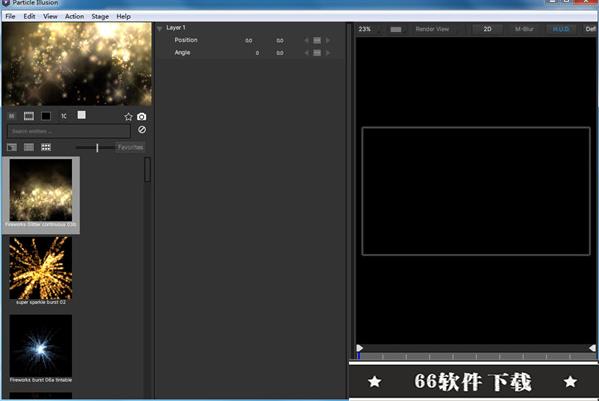Image resolution: width=599 pixels, height=401 pixels.
Task: Go to next Angle keyframe arrow
Action: [328, 53]
